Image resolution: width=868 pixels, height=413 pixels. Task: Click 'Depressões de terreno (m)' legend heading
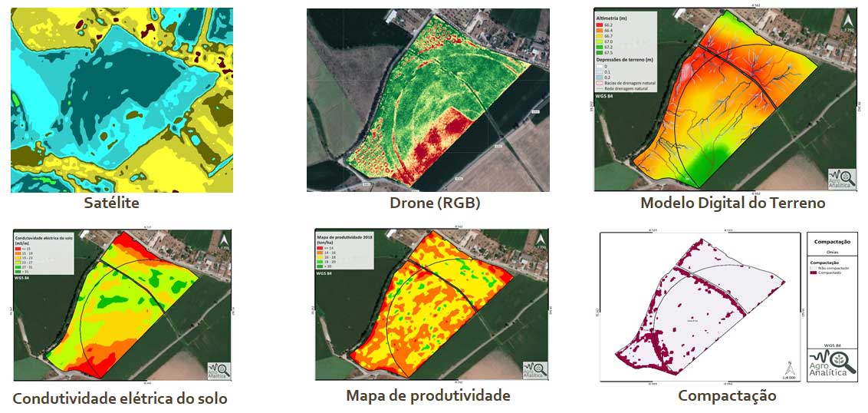click(624, 60)
